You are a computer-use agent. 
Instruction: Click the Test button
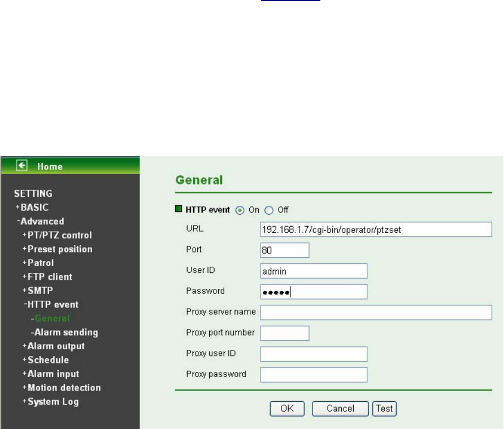click(x=384, y=409)
